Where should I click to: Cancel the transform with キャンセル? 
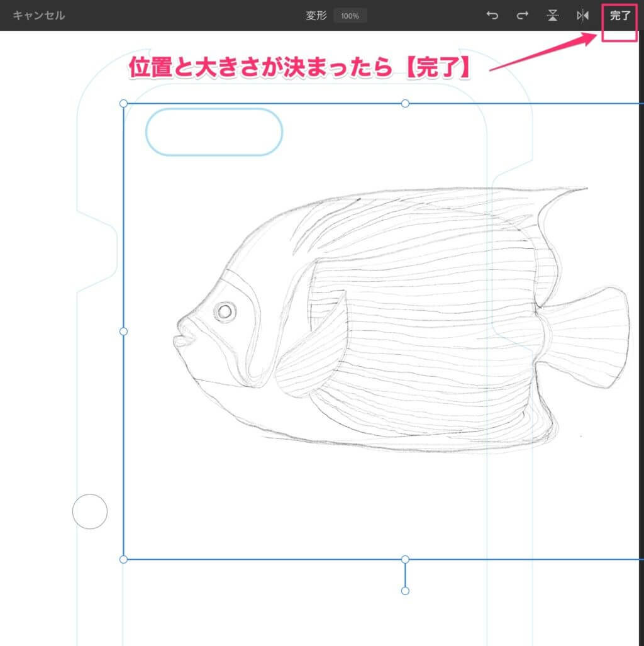pyautogui.click(x=39, y=16)
